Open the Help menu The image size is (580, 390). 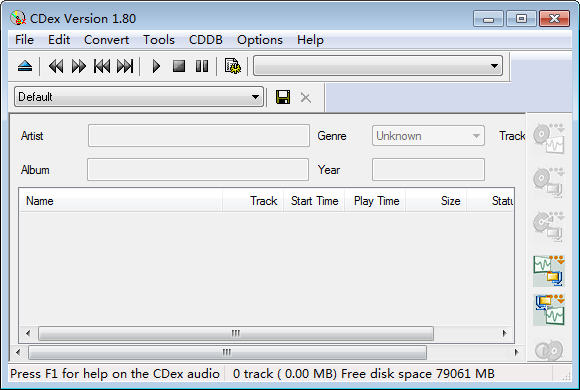310,40
